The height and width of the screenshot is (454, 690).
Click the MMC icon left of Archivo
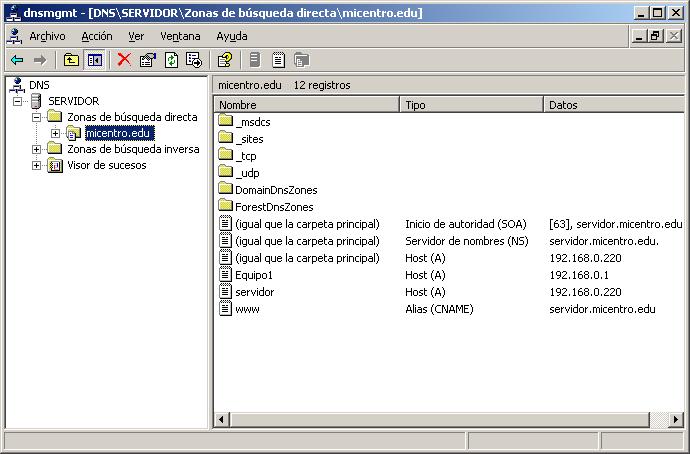(x=15, y=37)
